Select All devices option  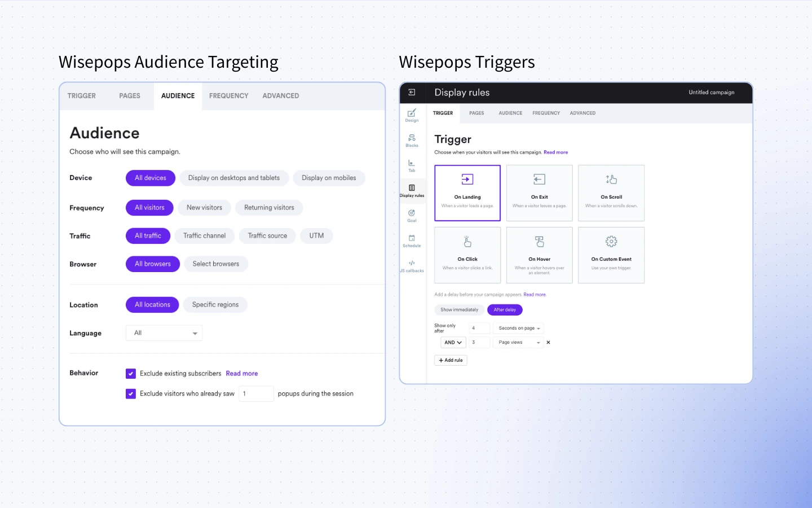pos(151,178)
